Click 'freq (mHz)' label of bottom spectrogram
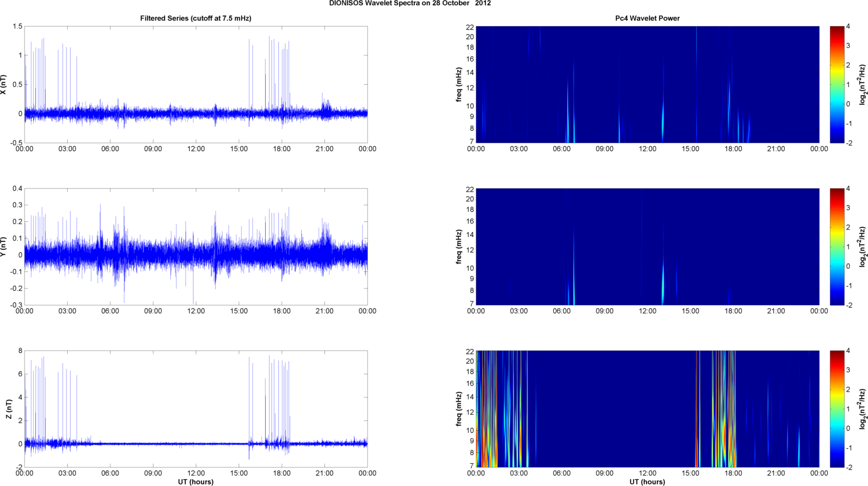The height and width of the screenshot is (486, 868). point(459,409)
